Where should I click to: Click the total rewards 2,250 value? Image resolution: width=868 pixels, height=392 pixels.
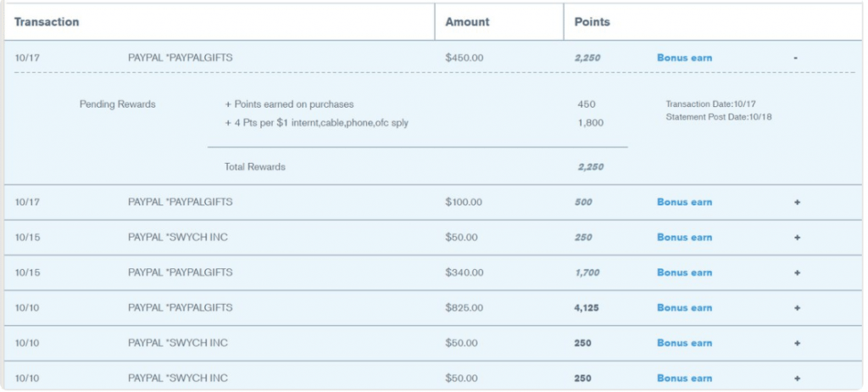point(590,167)
